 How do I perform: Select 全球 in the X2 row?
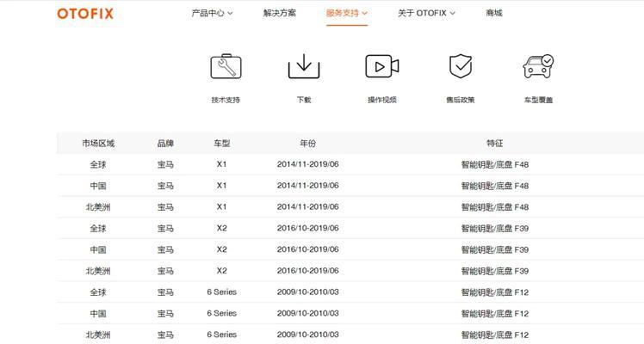click(x=98, y=229)
